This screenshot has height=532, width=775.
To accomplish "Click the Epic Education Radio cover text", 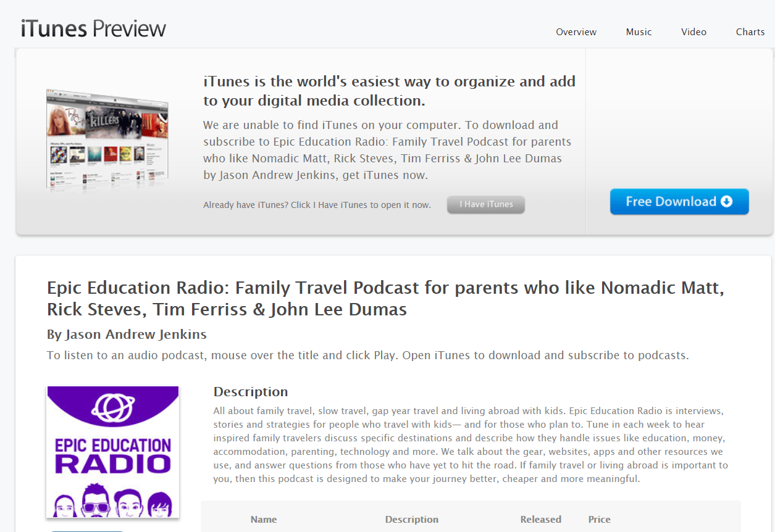I will pos(113,454).
